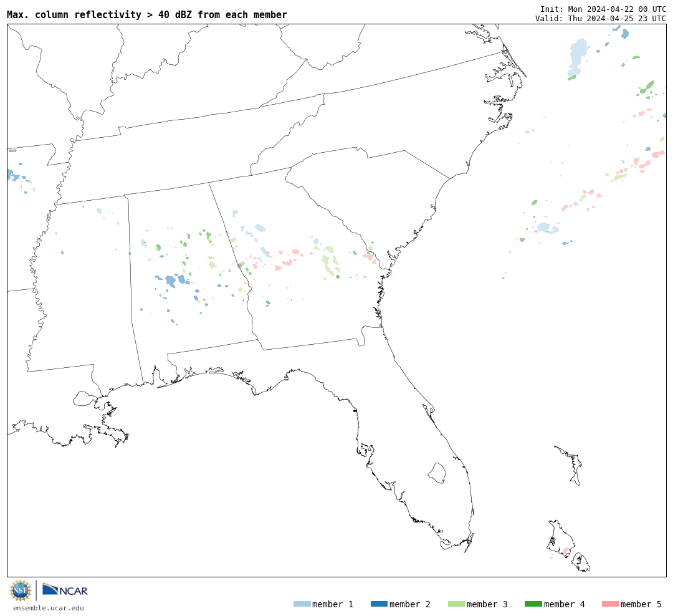Click Lake Okeechobee outline in Florida
Screen dimensions: 673x616
pos(437,473)
